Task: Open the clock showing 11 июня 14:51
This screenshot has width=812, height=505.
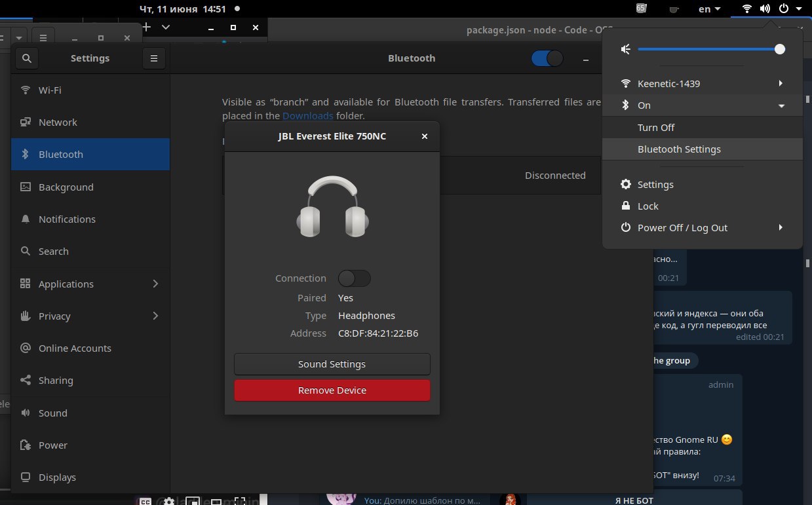Action: click(183, 9)
